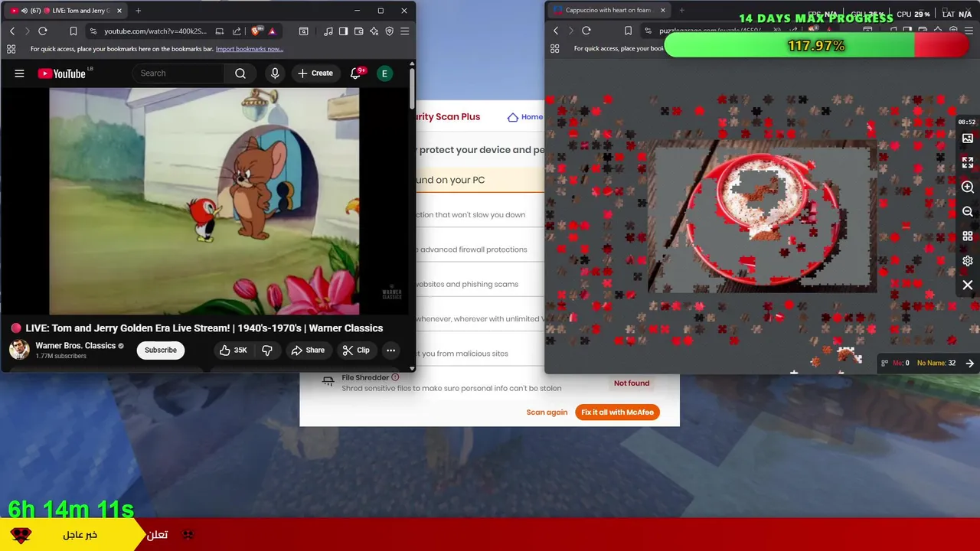980x551 pixels.
Task: Click Scan again in McAfee window
Action: tap(547, 412)
